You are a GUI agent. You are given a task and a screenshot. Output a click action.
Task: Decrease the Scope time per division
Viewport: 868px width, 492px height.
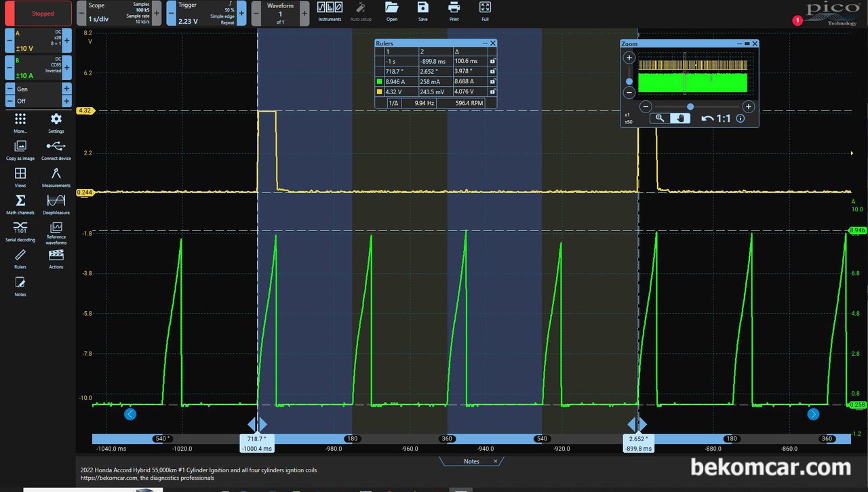click(81, 13)
